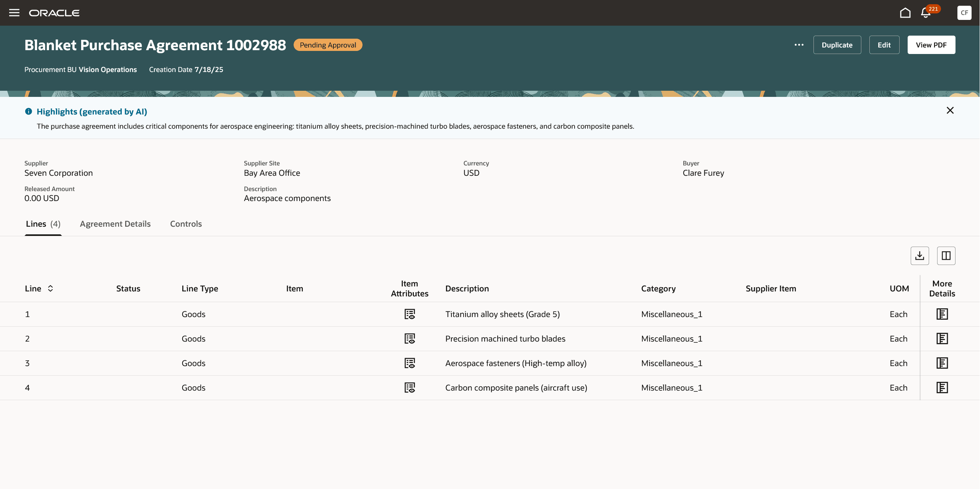Dismiss the AI Highlights banner
Screen dimensions: 980x489
pos(950,111)
